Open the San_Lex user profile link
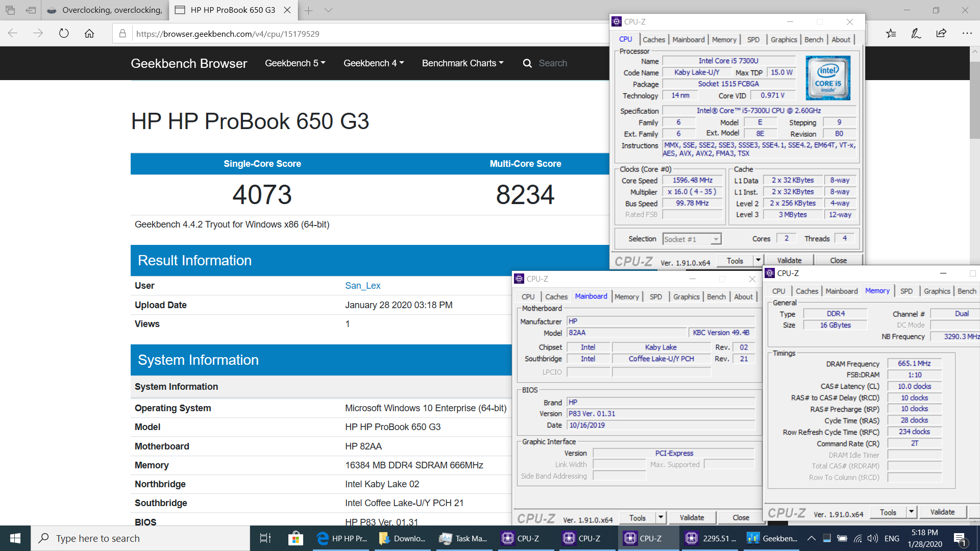The height and width of the screenshot is (551, 980). [x=362, y=286]
